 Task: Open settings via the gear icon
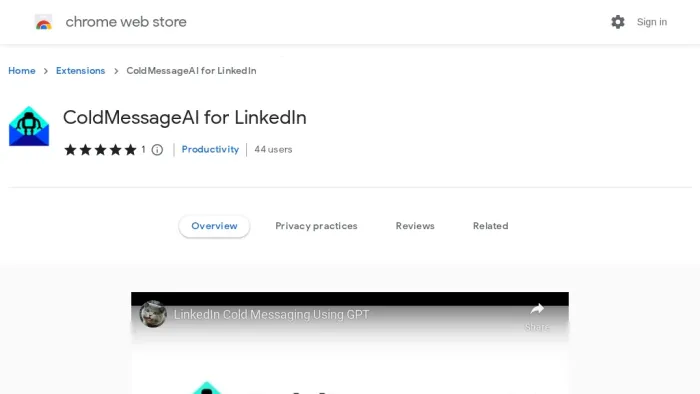pos(618,22)
